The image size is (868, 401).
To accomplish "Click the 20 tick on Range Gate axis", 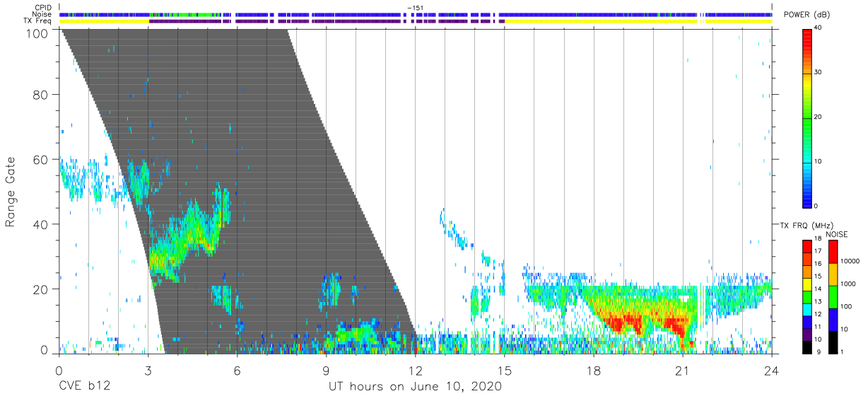I will [42, 289].
